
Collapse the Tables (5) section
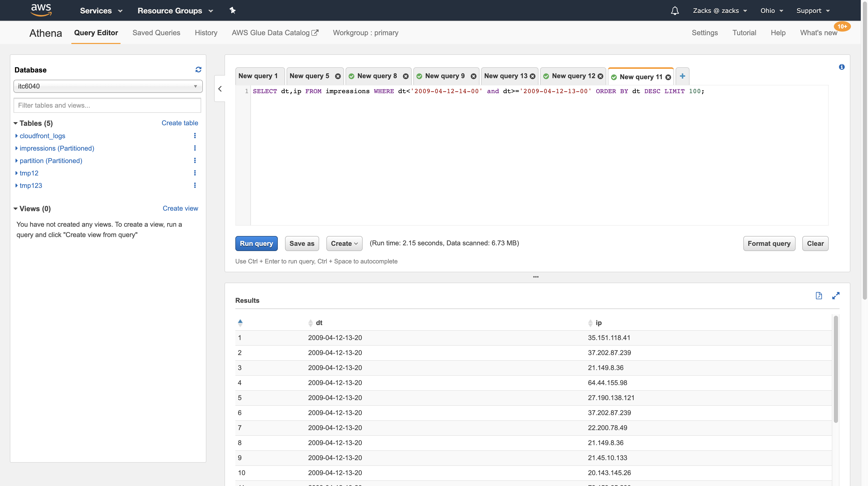[16, 123]
